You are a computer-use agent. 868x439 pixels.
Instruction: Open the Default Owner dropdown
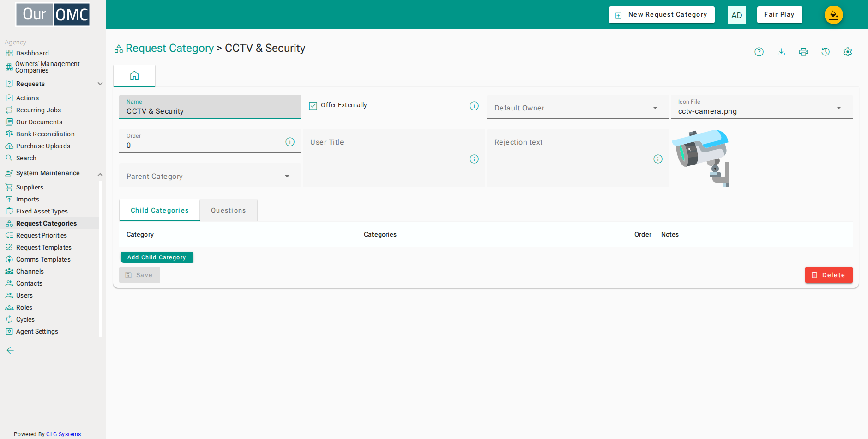578,107
